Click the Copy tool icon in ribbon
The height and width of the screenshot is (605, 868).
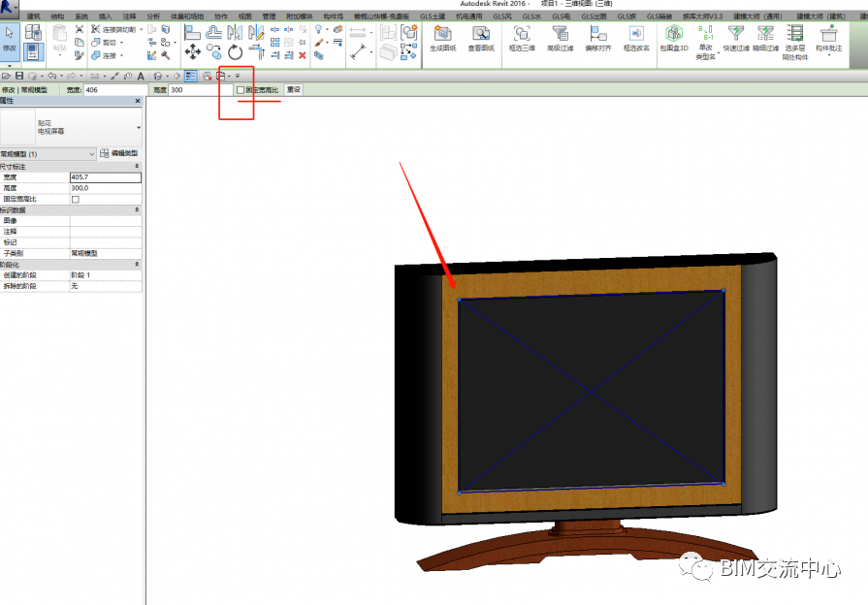coord(213,52)
